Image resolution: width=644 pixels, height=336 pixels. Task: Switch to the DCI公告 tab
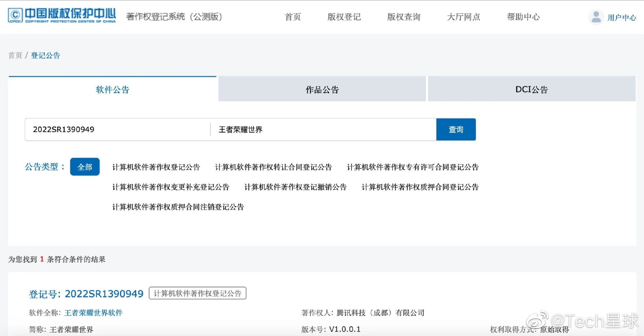tap(532, 89)
